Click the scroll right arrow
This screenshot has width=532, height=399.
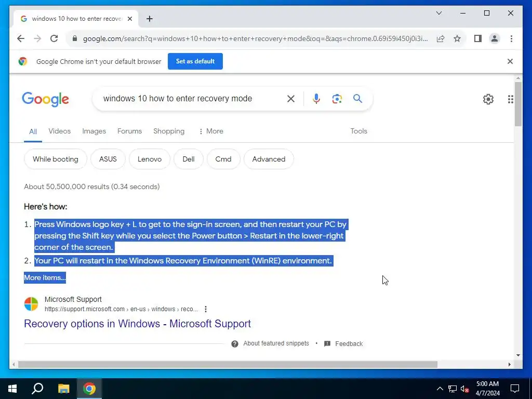(x=510, y=365)
